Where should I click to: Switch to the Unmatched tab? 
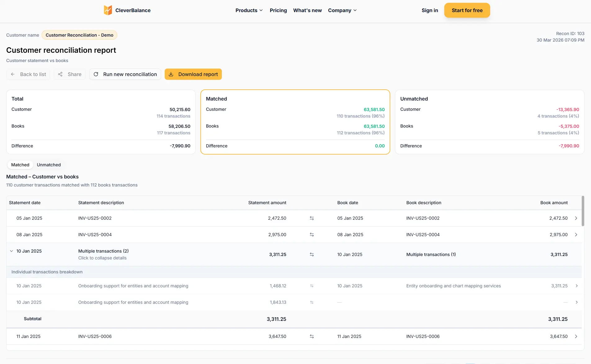click(x=49, y=165)
